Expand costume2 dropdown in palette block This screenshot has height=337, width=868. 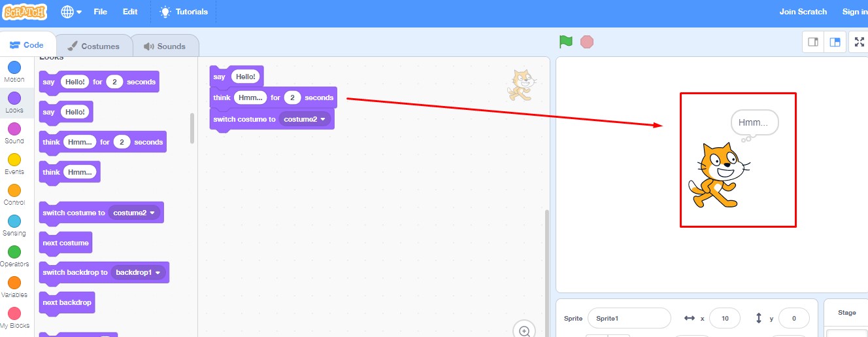pos(152,213)
